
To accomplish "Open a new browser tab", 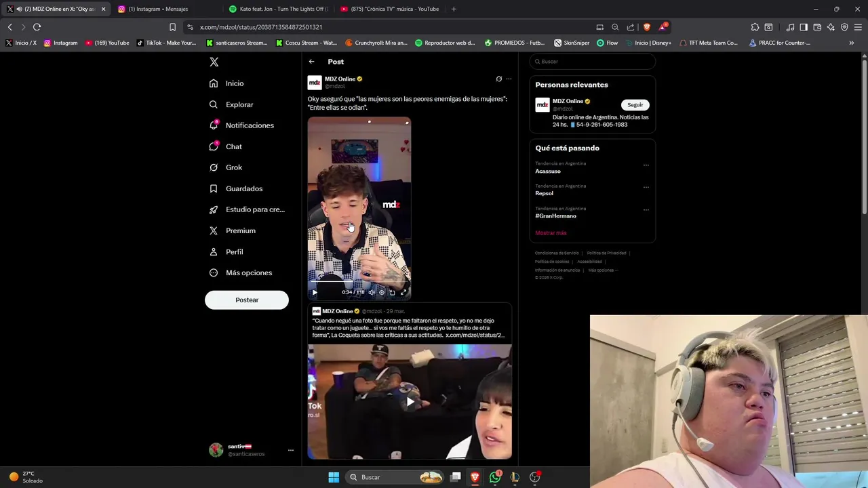I will point(454,9).
